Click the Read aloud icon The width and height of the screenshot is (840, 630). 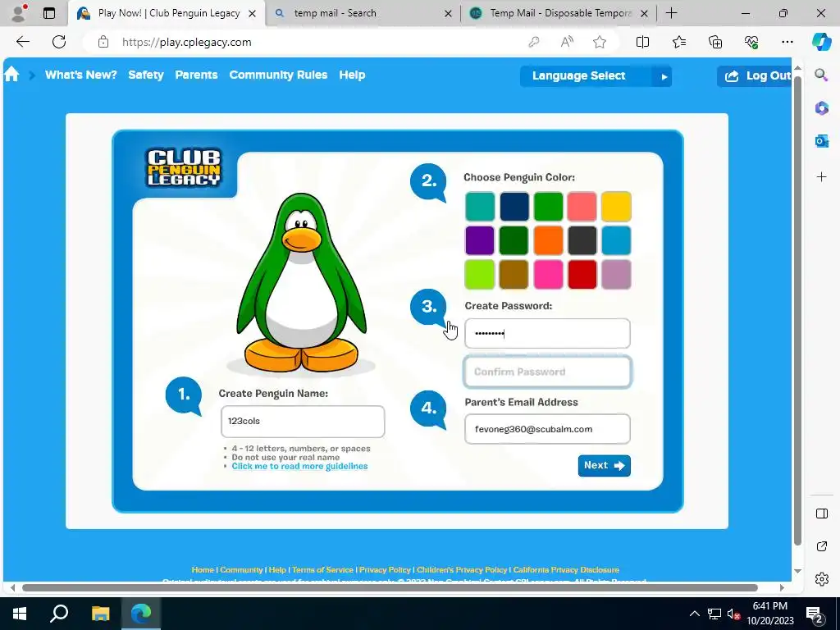(x=567, y=42)
